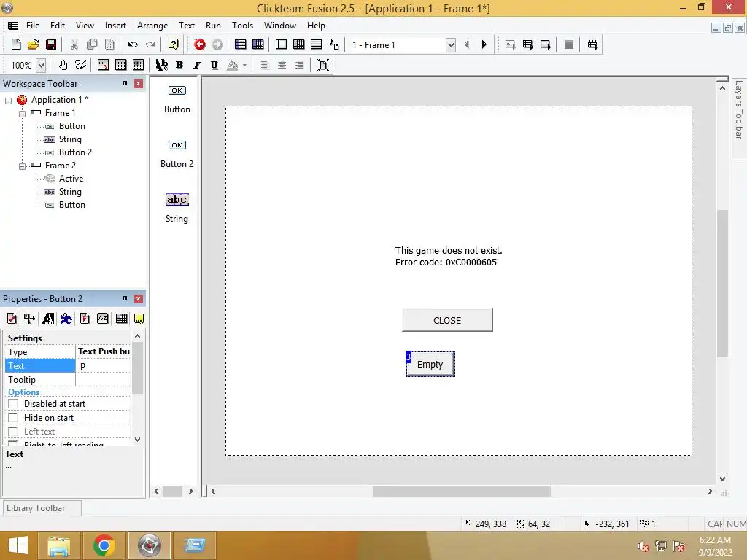
Task: Click the text color paint bucket
Action: coord(233,65)
